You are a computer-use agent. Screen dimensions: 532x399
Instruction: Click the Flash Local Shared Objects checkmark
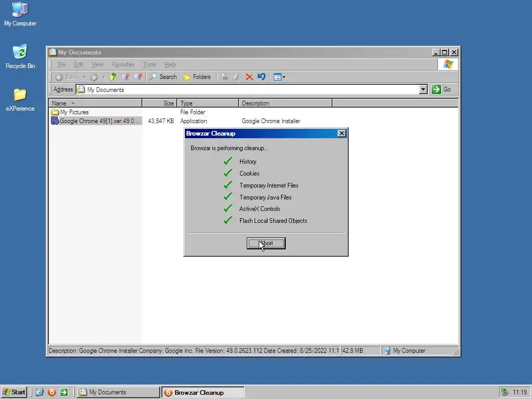pyautogui.click(x=228, y=220)
